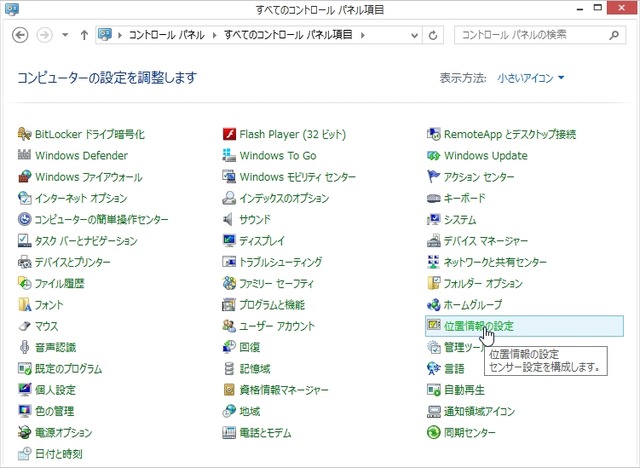Viewport: 640px width, 468px height.
Task: Click the マウス icon
Action: (24, 326)
